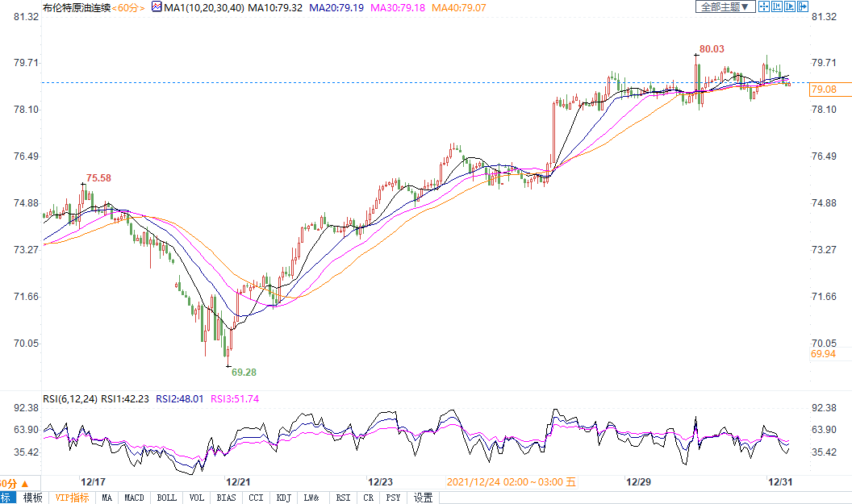Click the jump-to-start chart icon
The height and width of the screenshot is (504, 852).
click(777, 6)
